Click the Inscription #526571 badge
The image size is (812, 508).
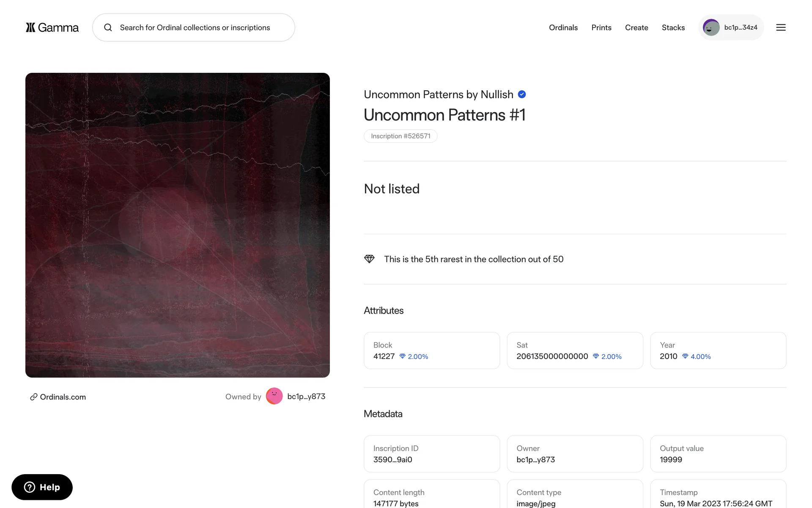(x=400, y=136)
